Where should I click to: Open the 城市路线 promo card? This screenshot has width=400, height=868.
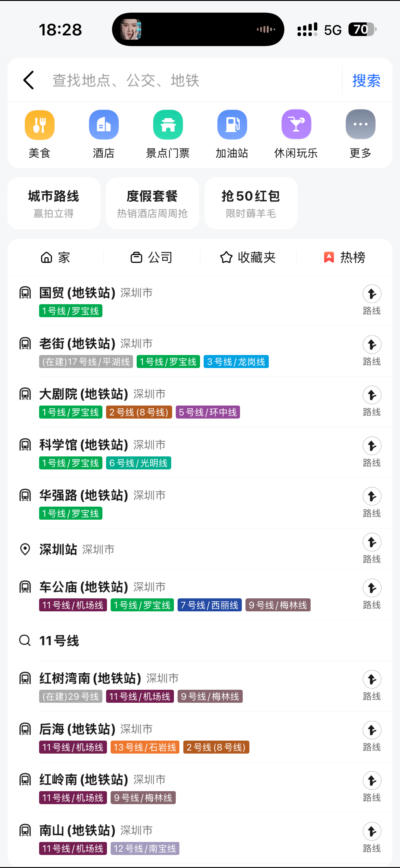coord(54,203)
